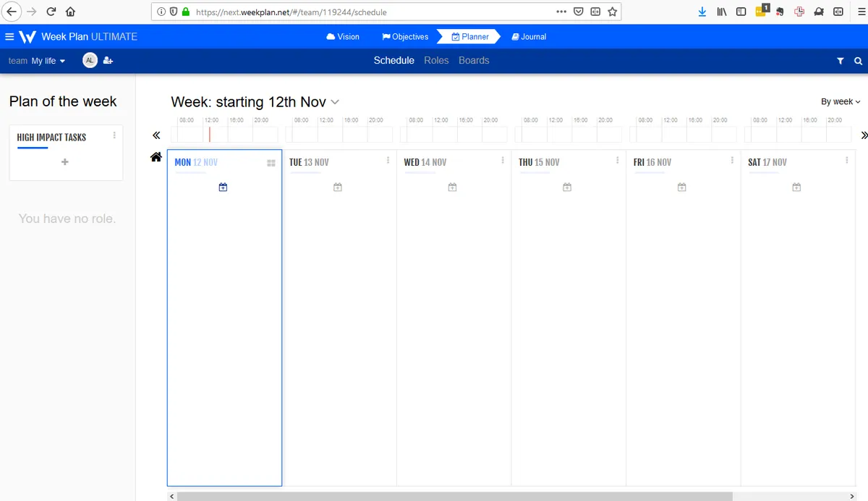Click the FRI 16 NOV day header
Image resolution: width=868 pixels, height=501 pixels.
(x=652, y=162)
